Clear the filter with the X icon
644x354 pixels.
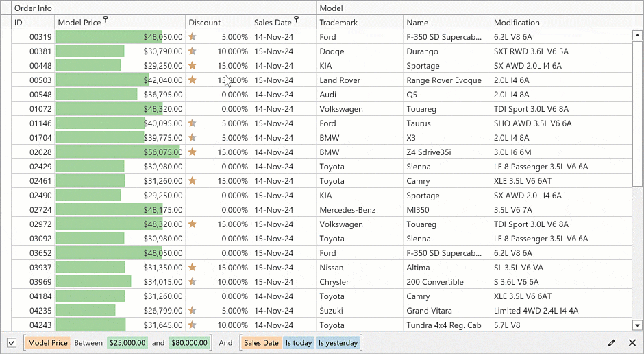[632, 342]
